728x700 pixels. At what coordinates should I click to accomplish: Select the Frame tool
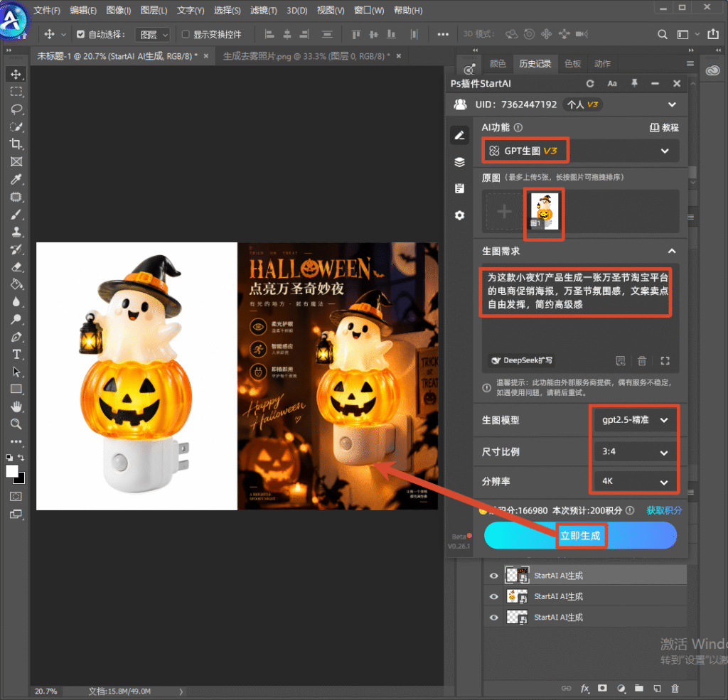pos(16,161)
